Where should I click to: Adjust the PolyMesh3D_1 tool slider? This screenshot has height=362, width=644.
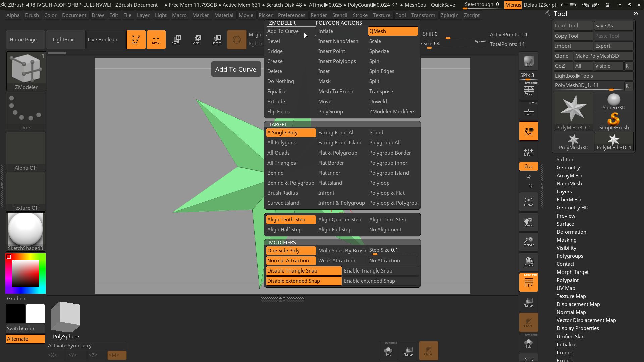point(588,86)
